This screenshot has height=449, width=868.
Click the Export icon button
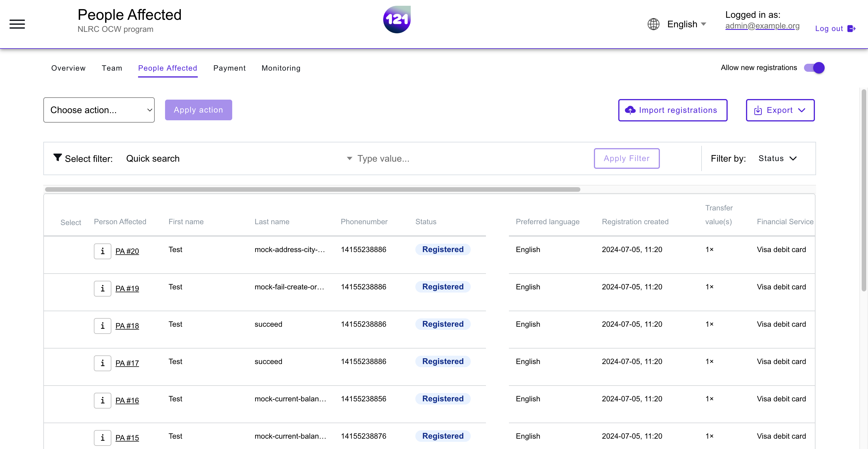[x=757, y=110]
